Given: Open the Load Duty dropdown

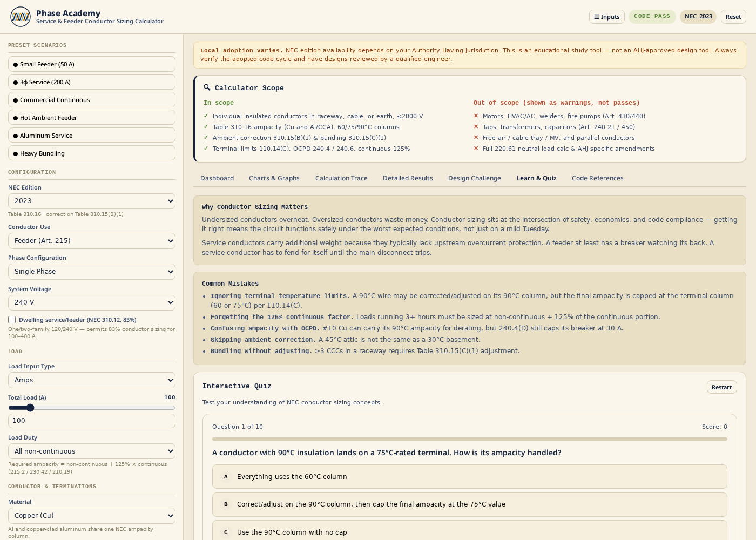Looking at the screenshot, I should pos(92,451).
